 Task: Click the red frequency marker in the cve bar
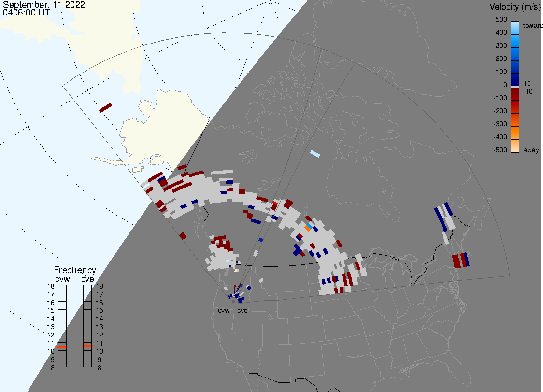[87, 346]
